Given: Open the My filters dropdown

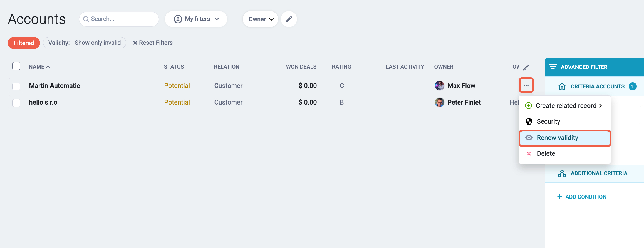Looking at the screenshot, I should tap(196, 19).
